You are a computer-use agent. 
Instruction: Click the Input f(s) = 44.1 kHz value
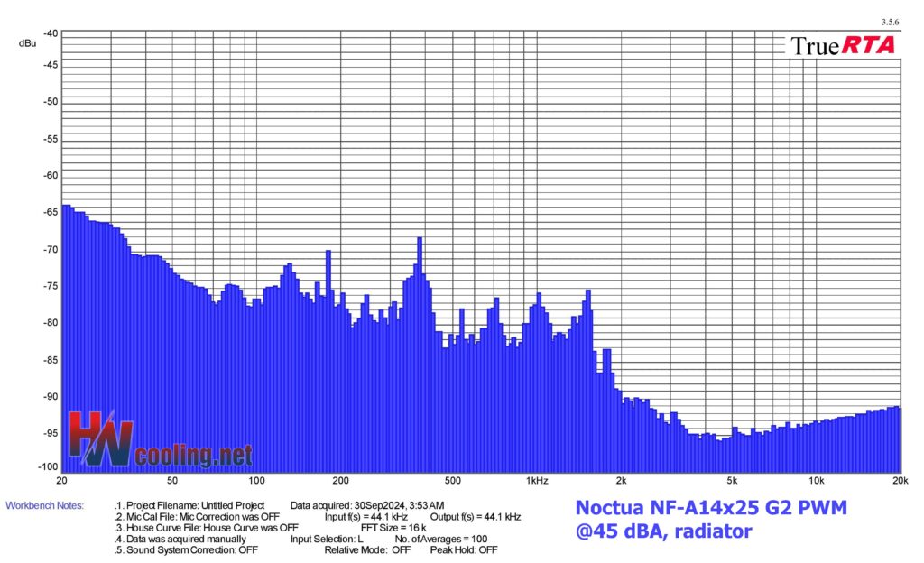[x=366, y=516]
